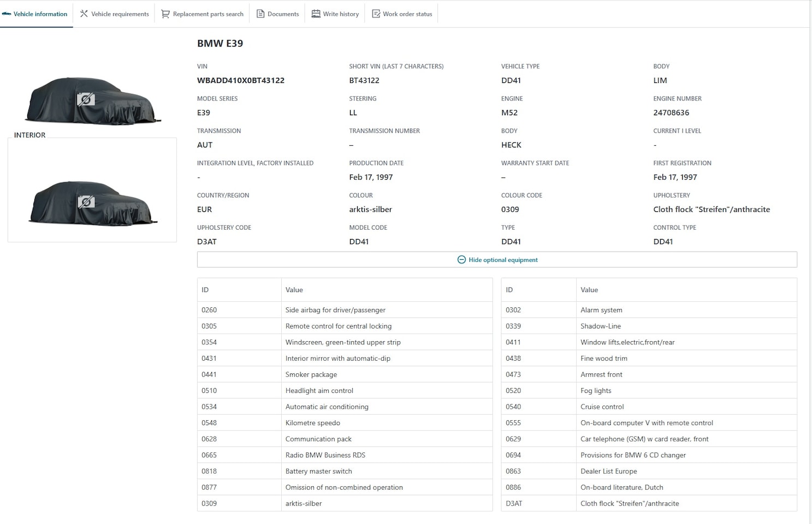Image resolution: width=812 pixels, height=524 pixels.
Task: Select the Automatic air conditioning row
Action: (327, 407)
